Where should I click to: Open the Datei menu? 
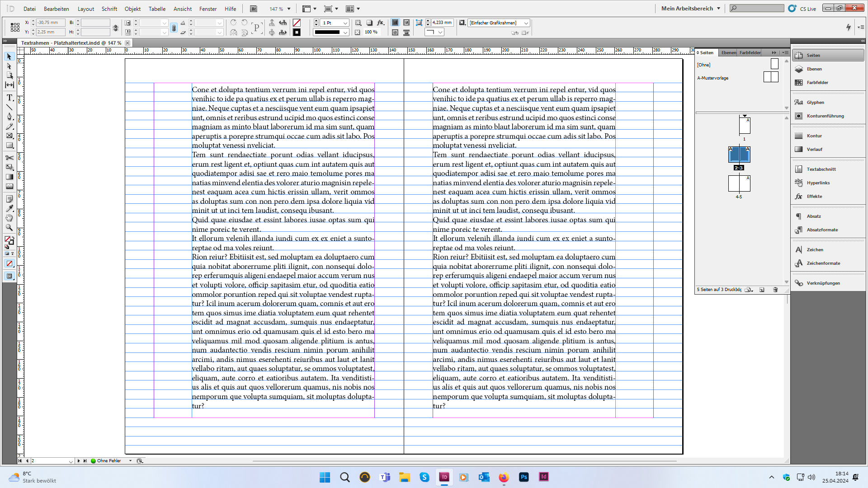29,9
